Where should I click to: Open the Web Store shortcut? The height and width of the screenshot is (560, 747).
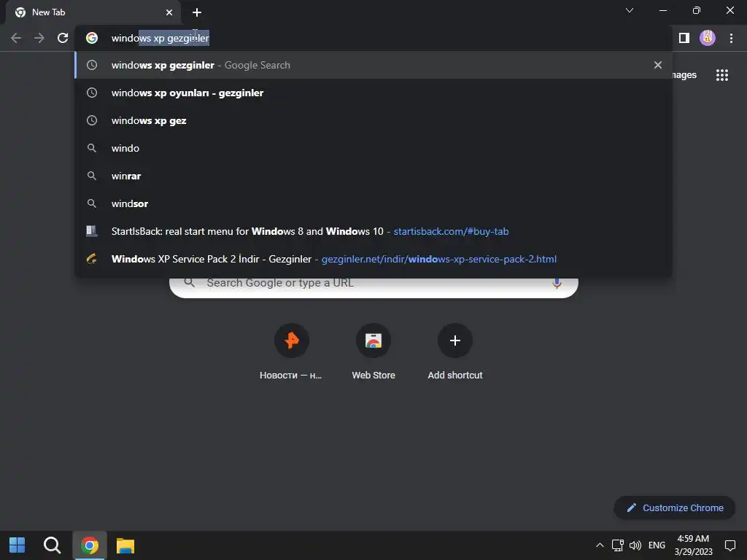pos(373,351)
